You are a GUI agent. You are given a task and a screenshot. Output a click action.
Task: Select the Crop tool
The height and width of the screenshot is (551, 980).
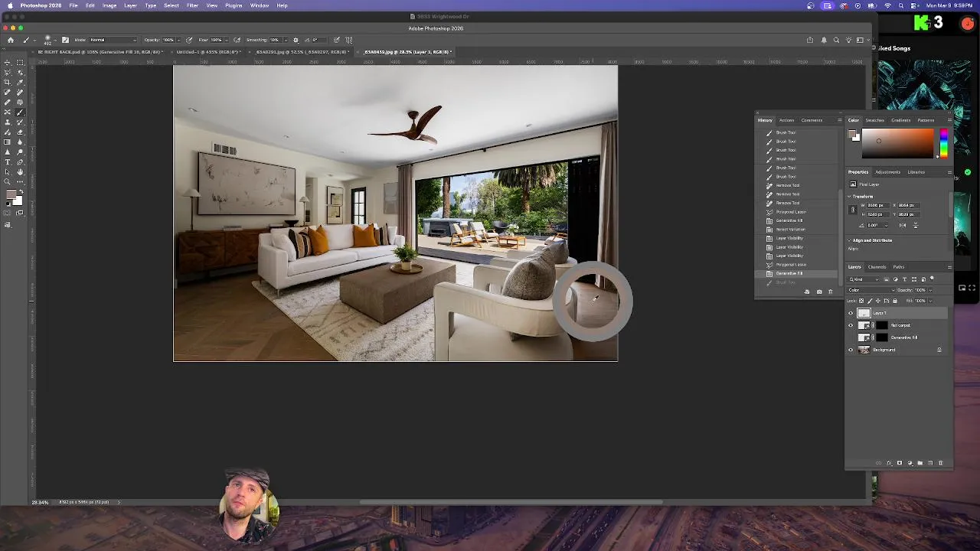(7, 82)
